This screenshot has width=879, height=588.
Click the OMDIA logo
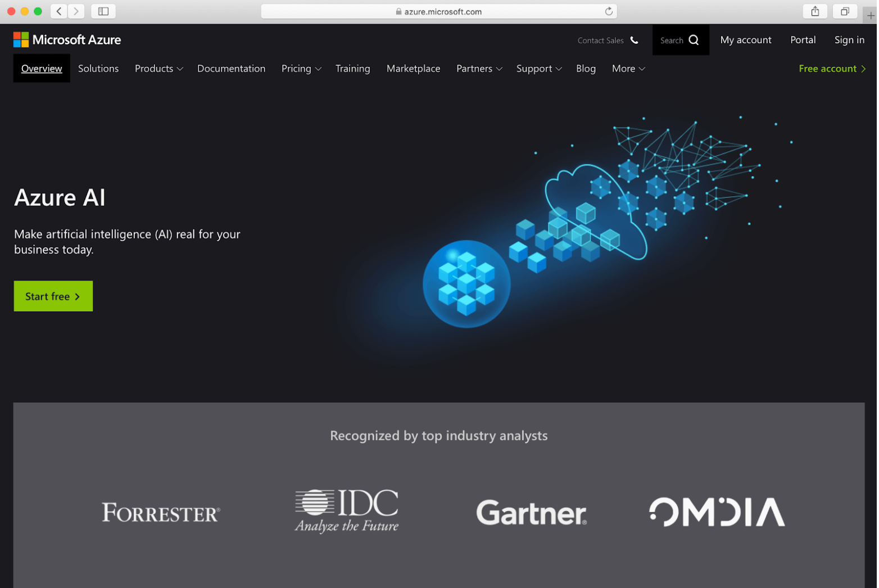tap(718, 512)
